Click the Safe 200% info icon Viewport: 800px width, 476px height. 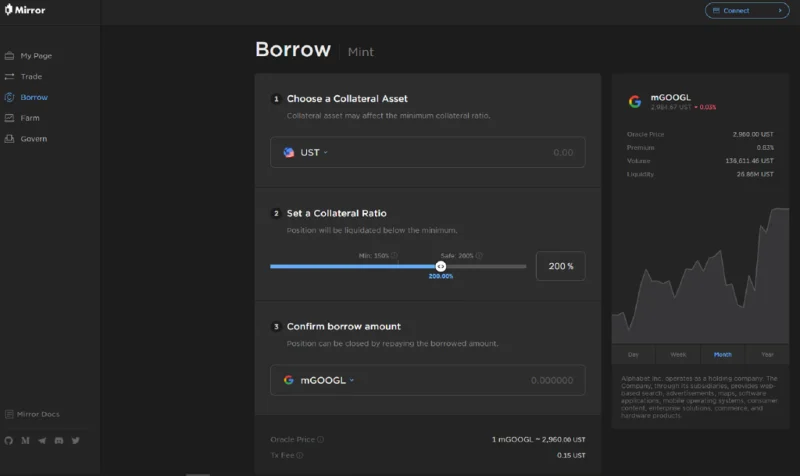[x=479, y=255]
